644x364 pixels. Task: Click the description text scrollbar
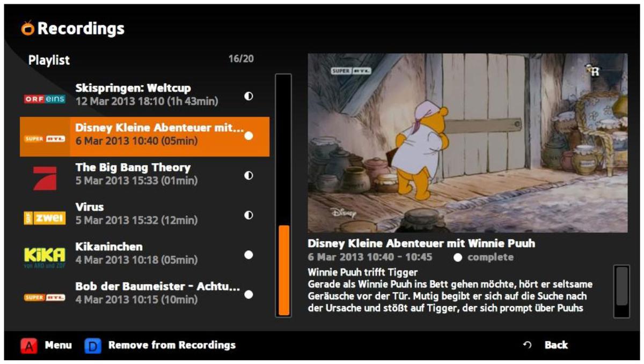(621, 291)
